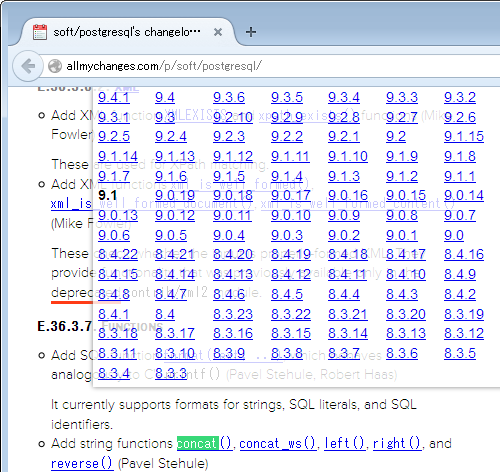Go to version 8.4 link

point(165,314)
